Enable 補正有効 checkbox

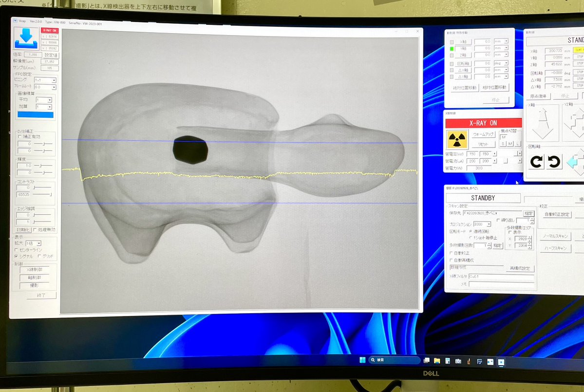click(20, 137)
